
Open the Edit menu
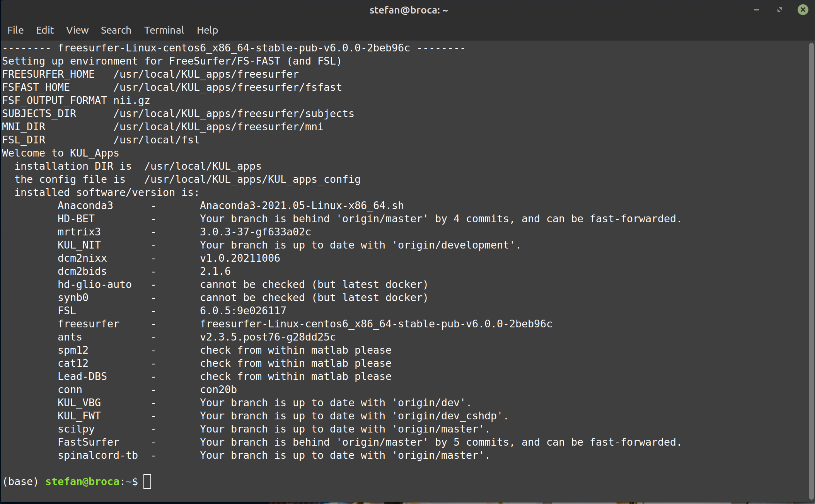pyautogui.click(x=44, y=30)
